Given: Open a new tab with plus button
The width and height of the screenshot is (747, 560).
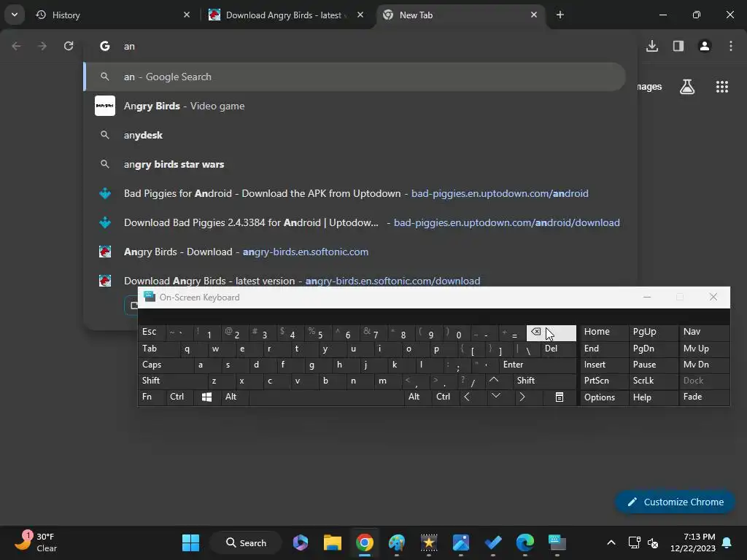Looking at the screenshot, I should click(x=560, y=15).
